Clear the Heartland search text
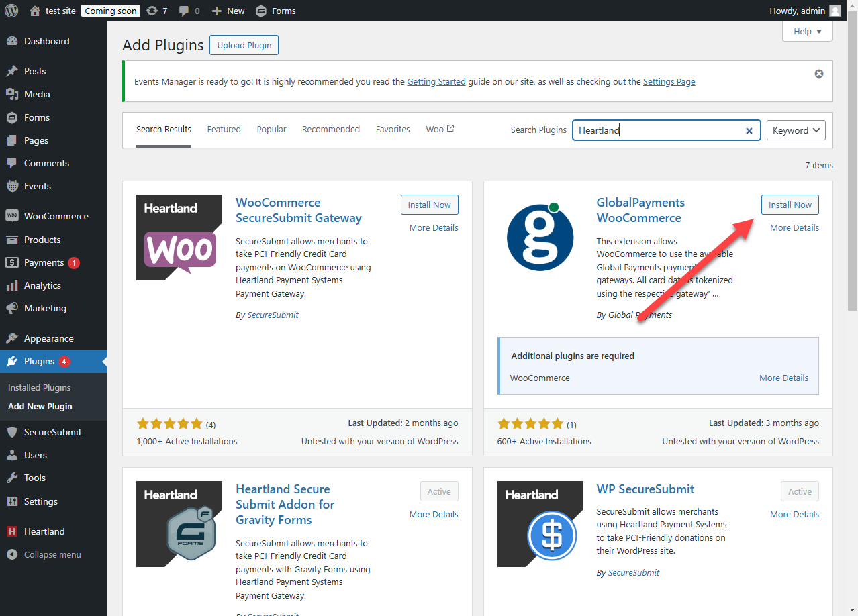The width and height of the screenshot is (858, 616). coord(749,131)
